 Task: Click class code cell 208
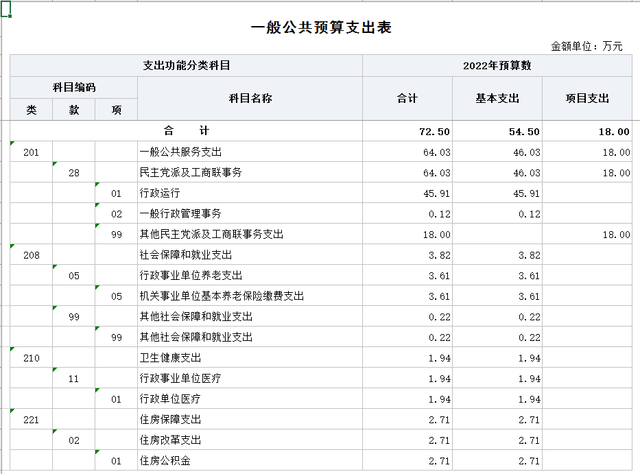31,255
